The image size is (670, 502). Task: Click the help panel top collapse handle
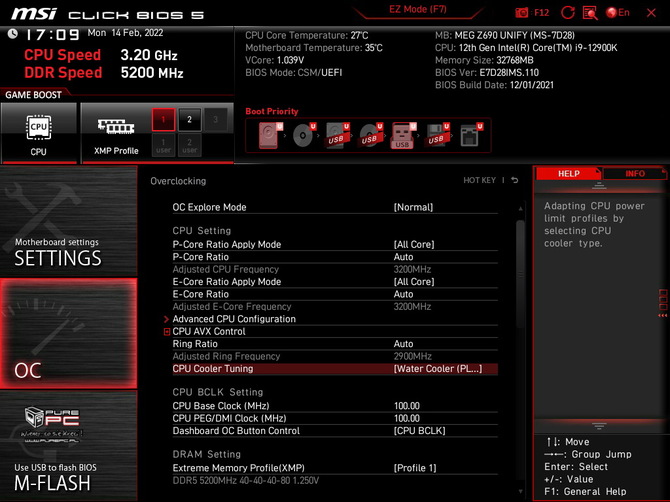(x=599, y=185)
